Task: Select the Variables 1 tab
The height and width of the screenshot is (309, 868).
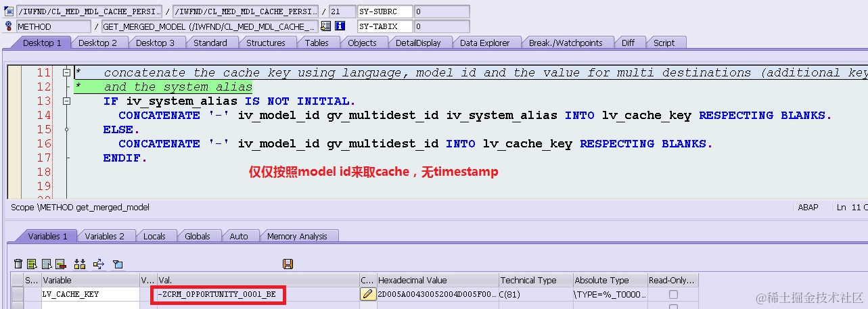Action: (x=47, y=236)
